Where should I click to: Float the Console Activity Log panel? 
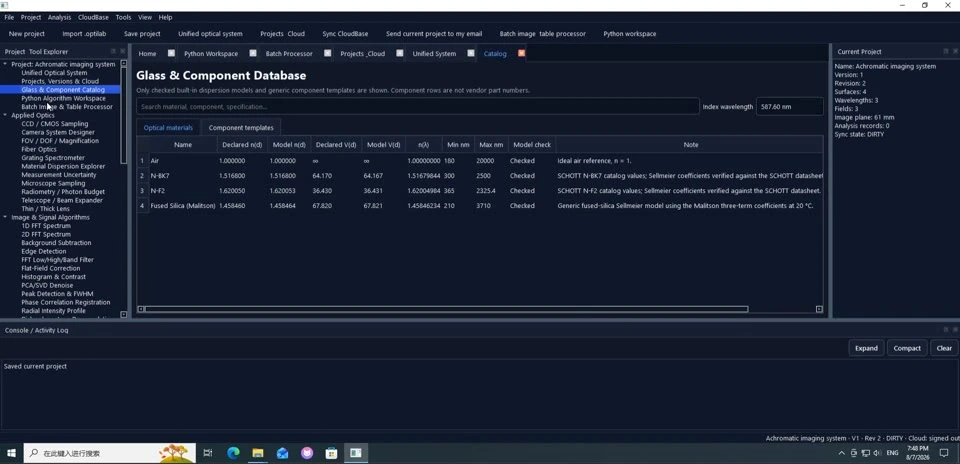(946, 330)
